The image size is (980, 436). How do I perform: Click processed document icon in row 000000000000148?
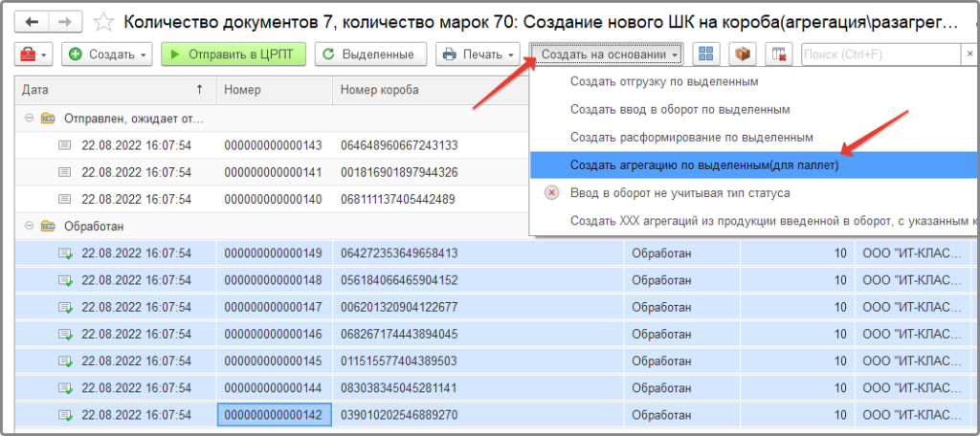click(65, 280)
